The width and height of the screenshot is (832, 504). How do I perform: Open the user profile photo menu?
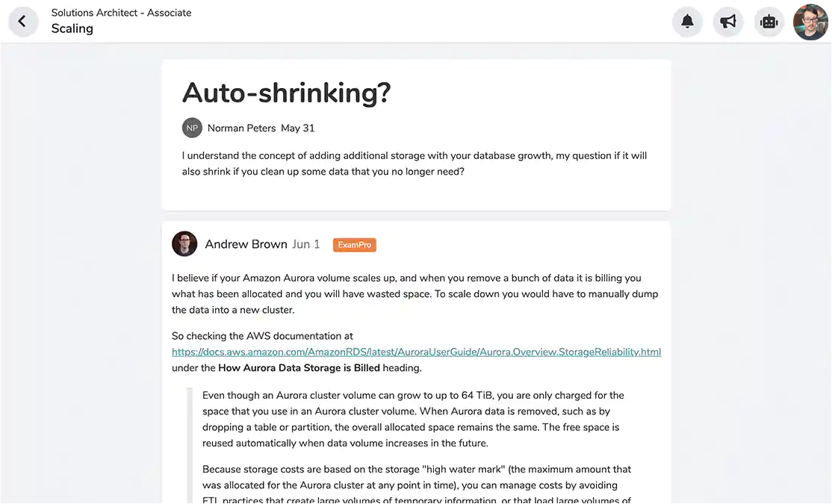[x=810, y=22]
